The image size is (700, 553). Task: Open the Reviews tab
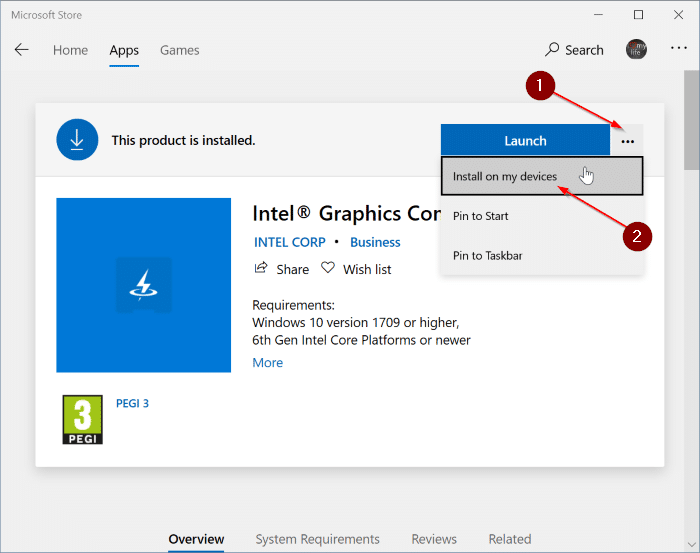434,539
